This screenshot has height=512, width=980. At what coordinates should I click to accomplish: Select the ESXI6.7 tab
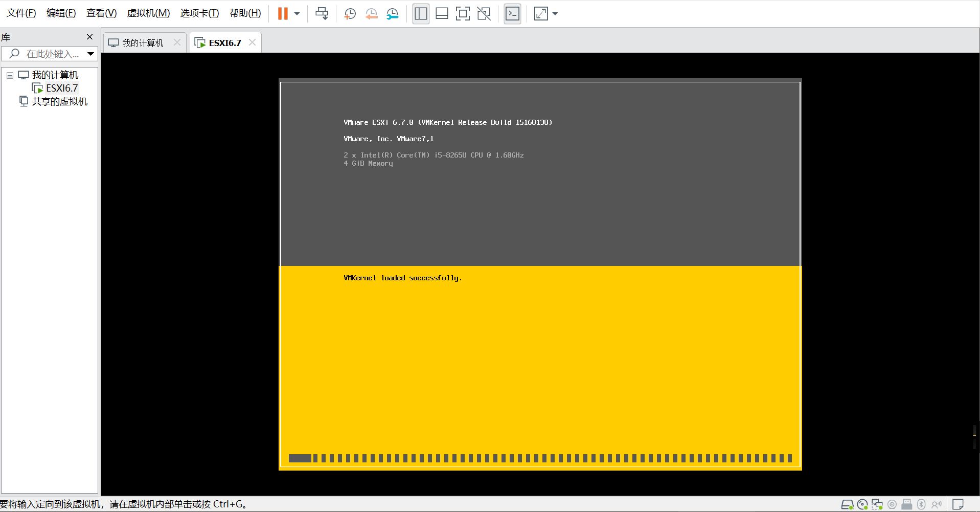225,43
